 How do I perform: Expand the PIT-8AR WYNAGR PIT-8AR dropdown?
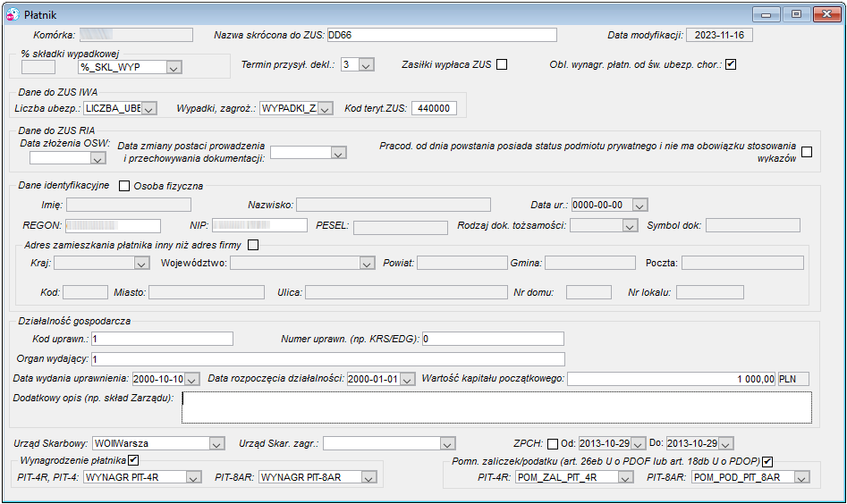click(369, 477)
